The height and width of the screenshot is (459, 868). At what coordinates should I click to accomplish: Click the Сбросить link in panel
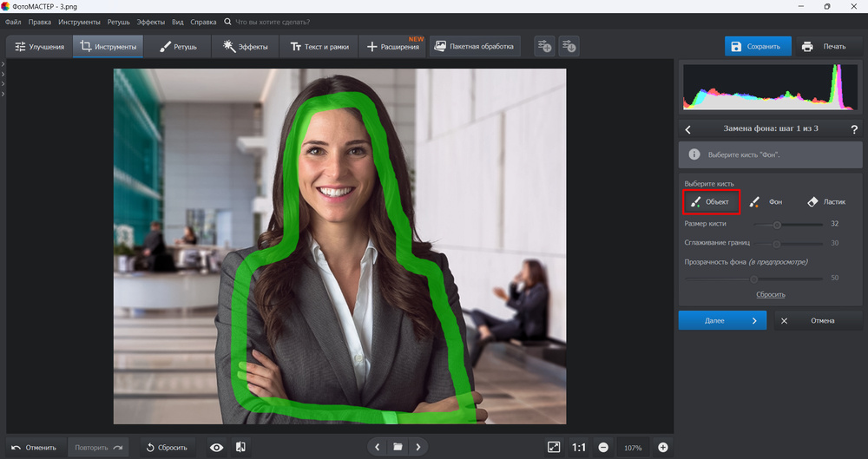(770, 295)
